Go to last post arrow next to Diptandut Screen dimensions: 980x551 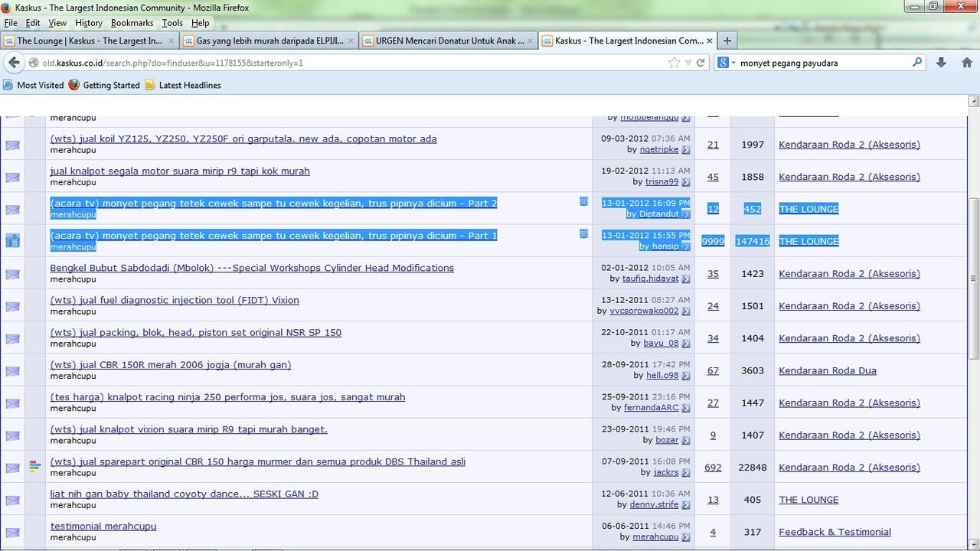pyautogui.click(x=686, y=214)
